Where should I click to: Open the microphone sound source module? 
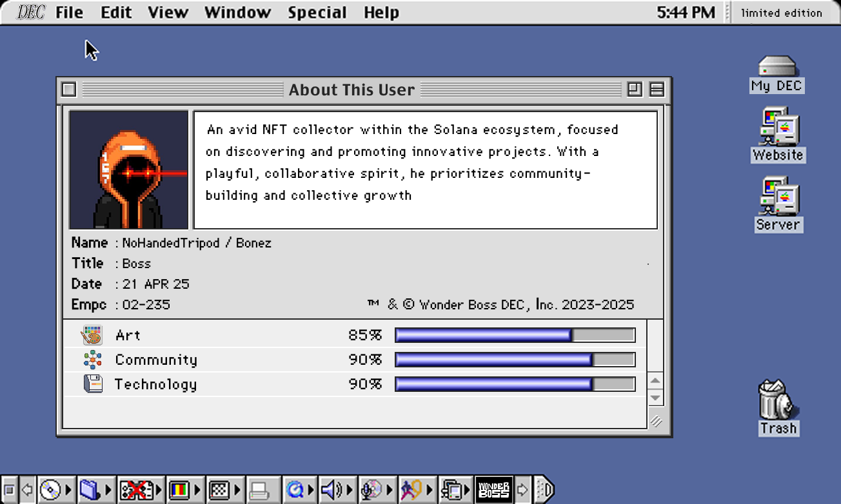click(x=377, y=490)
